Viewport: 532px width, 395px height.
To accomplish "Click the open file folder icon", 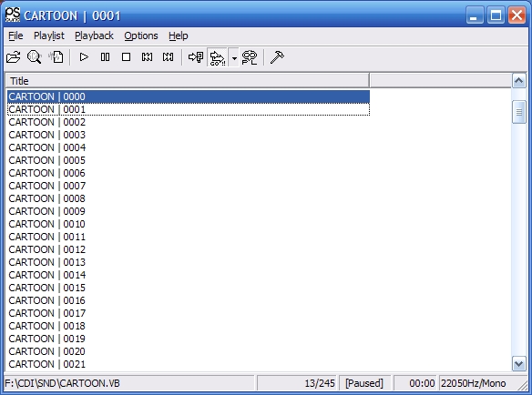I will coord(14,57).
